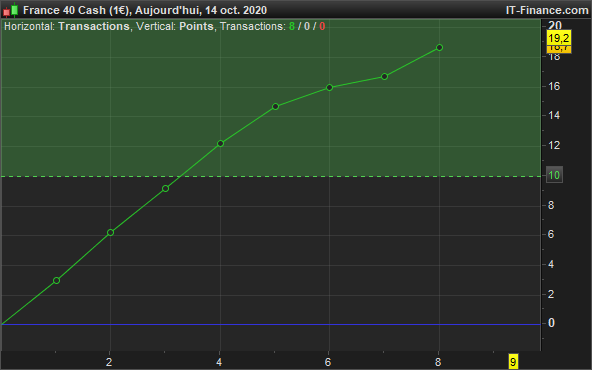Click the candlestick icon in title bar
Screen dimensions: 592x370
click(x=10, y=10)
